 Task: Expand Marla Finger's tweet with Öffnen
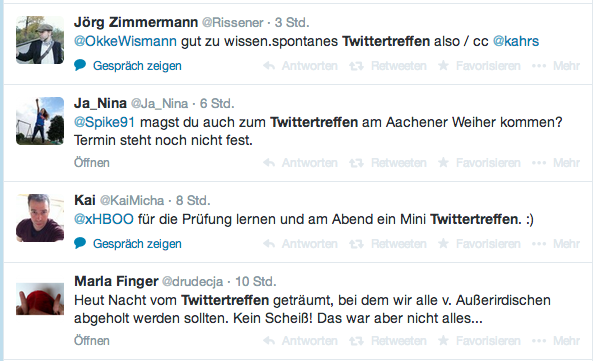tap(92, 341)
